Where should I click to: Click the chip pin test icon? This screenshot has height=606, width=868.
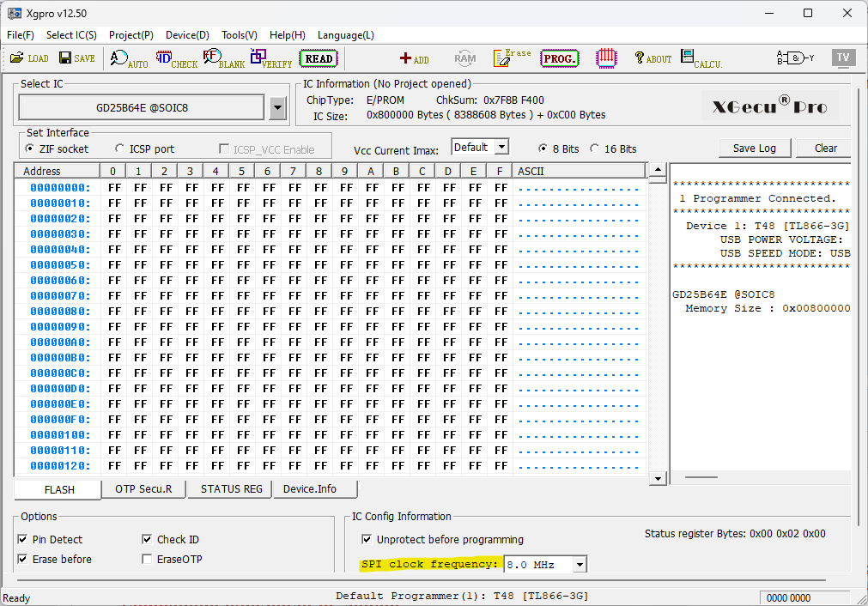[x=606, y=58]
